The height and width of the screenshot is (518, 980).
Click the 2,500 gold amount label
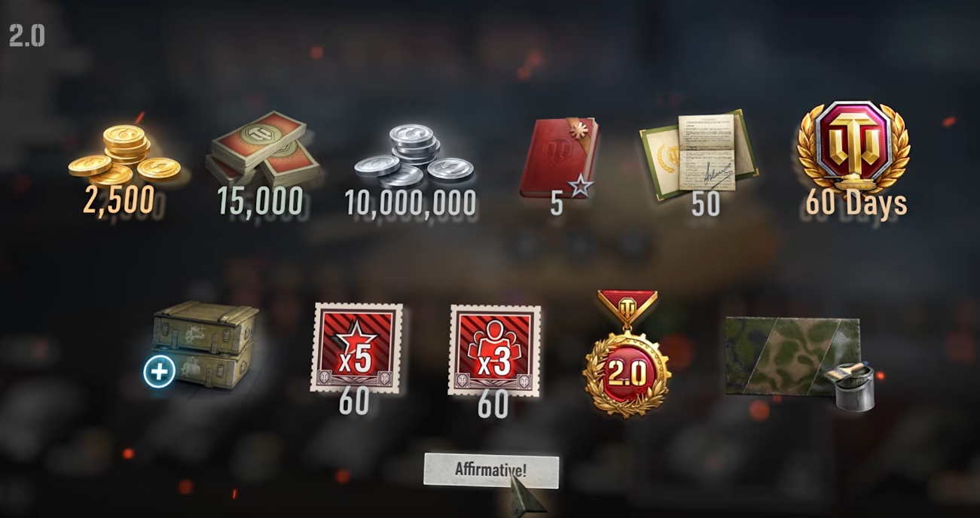119,200
